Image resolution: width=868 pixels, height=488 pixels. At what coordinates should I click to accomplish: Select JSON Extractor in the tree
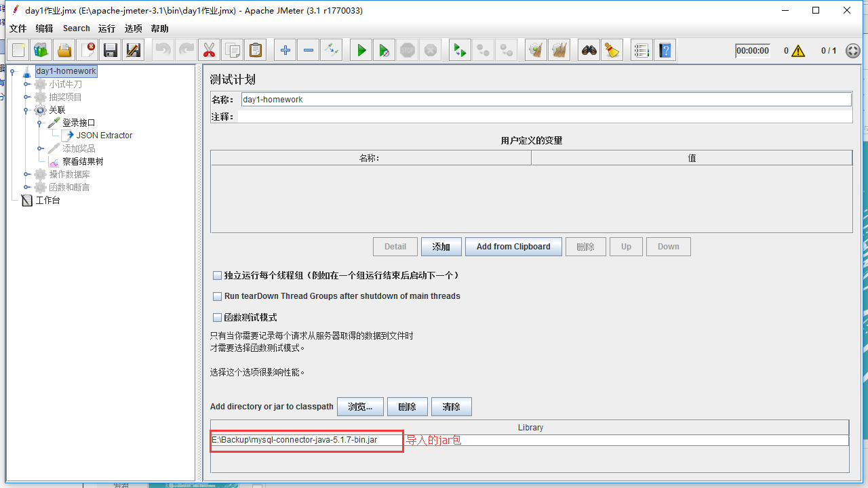(x=104, y=136)
